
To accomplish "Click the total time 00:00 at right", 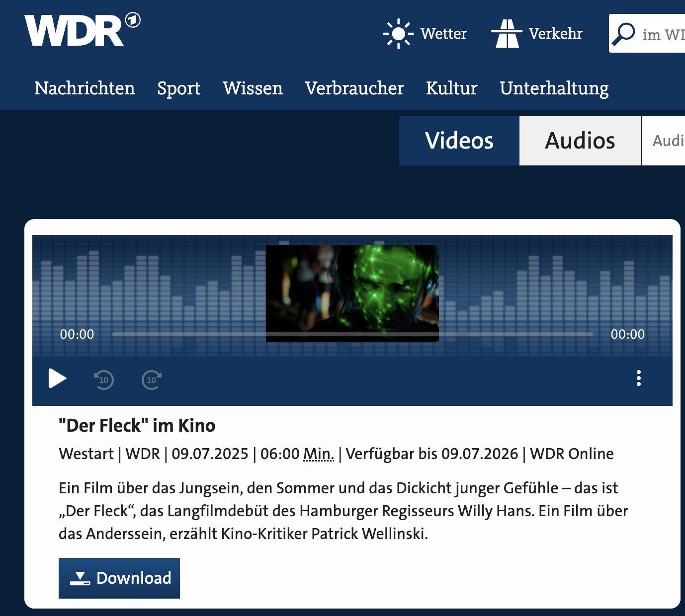I will point(628,334).
